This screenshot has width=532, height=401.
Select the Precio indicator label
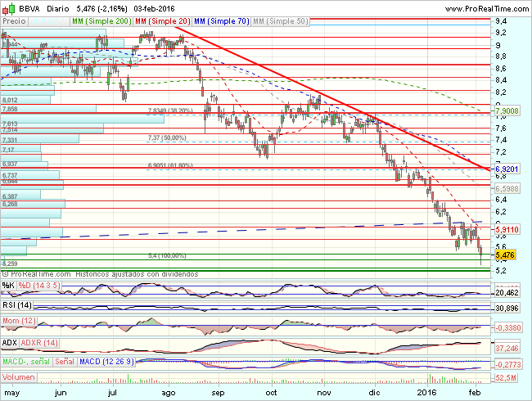(14, 21)
